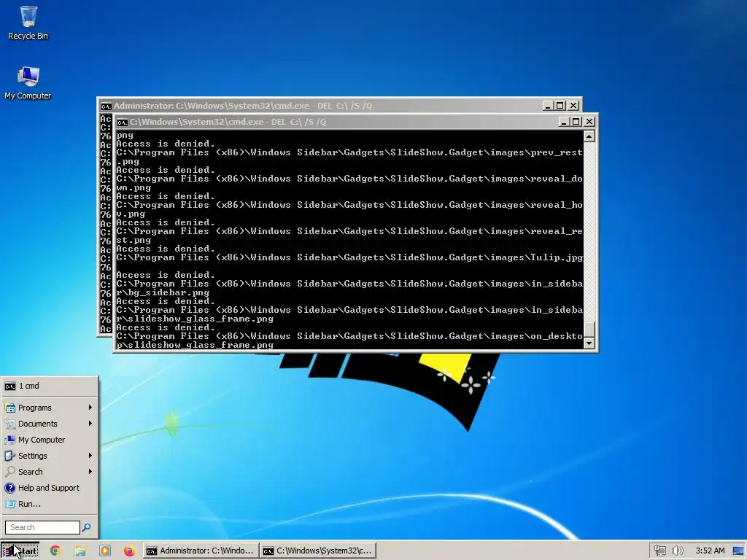The height and width of the screenshot is (560, 747).
Task: Open the 1 cmd start menu entry
Action: 50,386
